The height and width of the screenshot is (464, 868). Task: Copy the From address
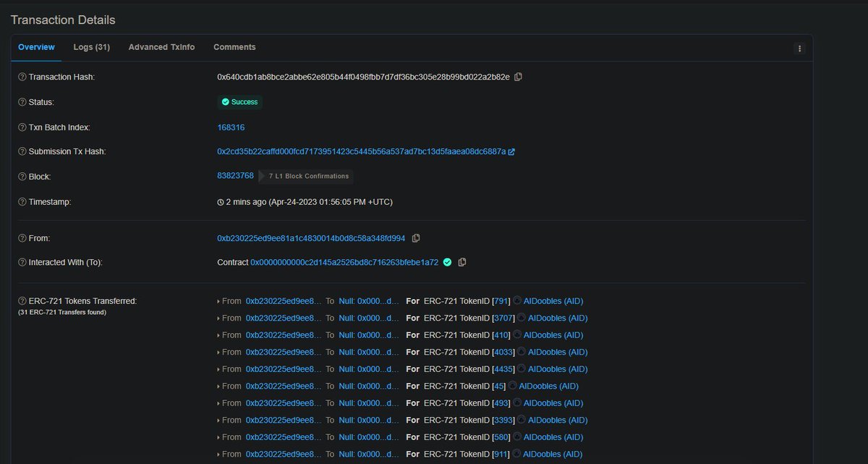416,237
